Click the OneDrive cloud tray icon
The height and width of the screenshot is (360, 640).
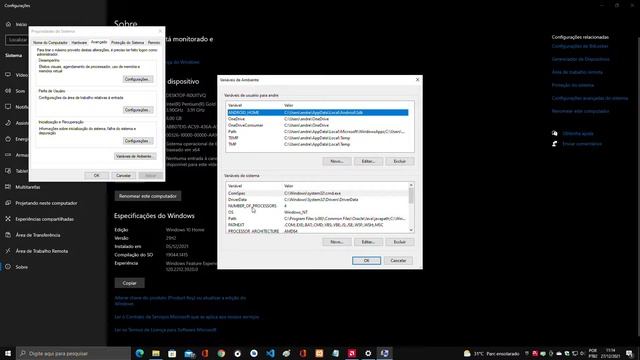(x=559, y=353)
